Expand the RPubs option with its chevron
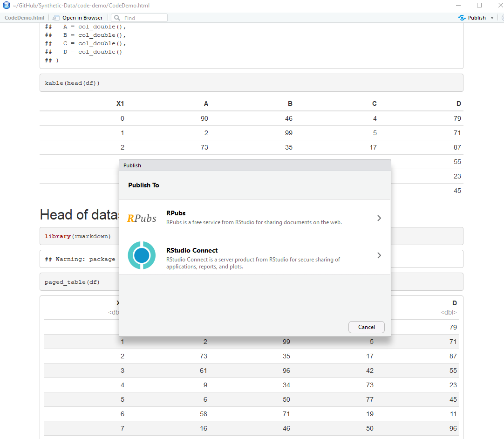 (379, 218)
